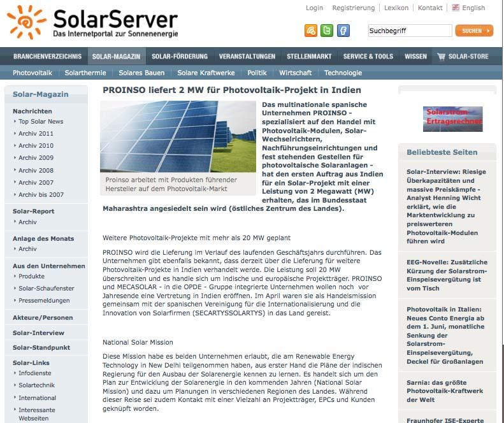
Task: Click the English flag icon
Action: point(456,8)
